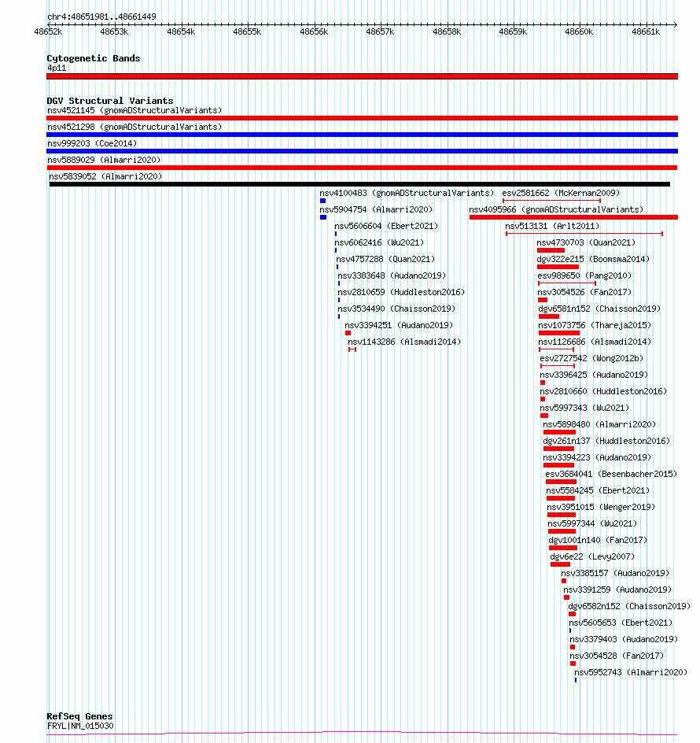Click nsv2810659 (Huddleston2016) label

(x=401, y=293)
